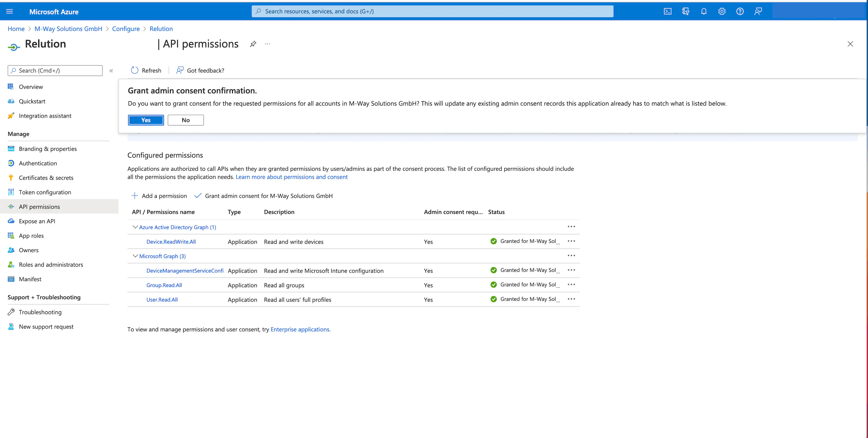Collapse the left sidebar menu

click(x=111, y=71)
